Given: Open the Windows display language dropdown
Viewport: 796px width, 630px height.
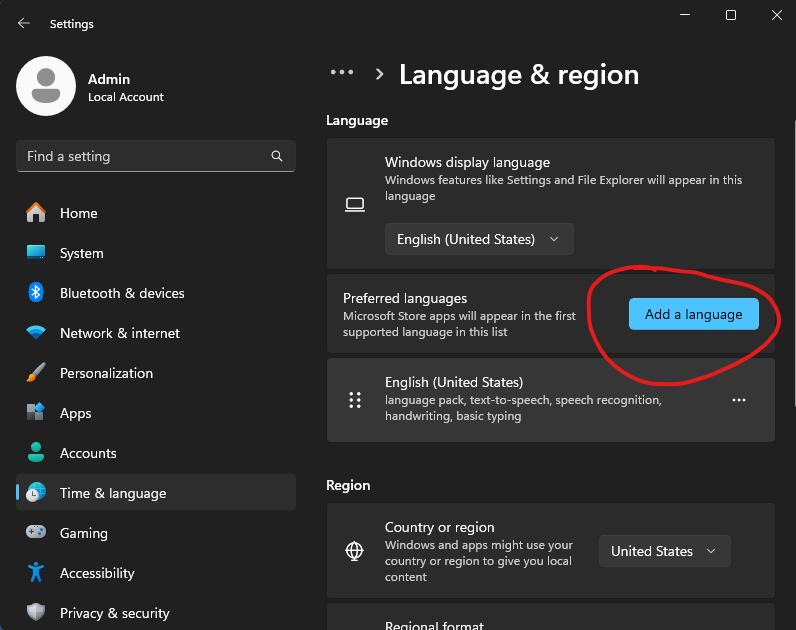Looking at the screenshot, I should pyautogui.click(x=479, y=239).
